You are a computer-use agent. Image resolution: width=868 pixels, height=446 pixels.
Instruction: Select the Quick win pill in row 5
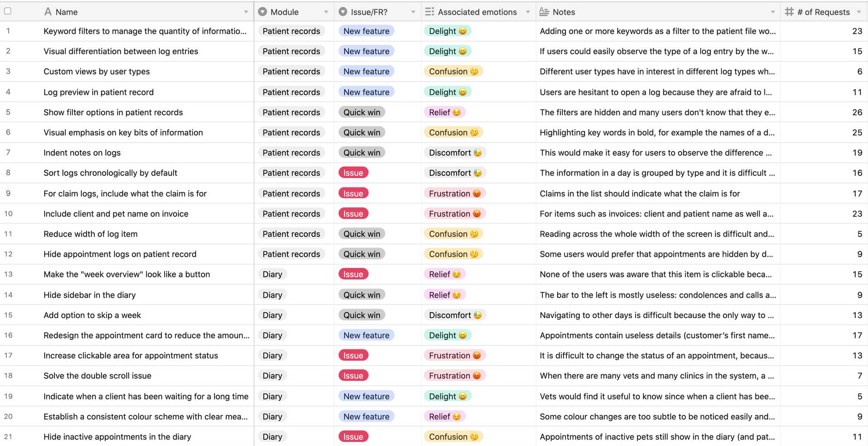(x=362, y=112)
